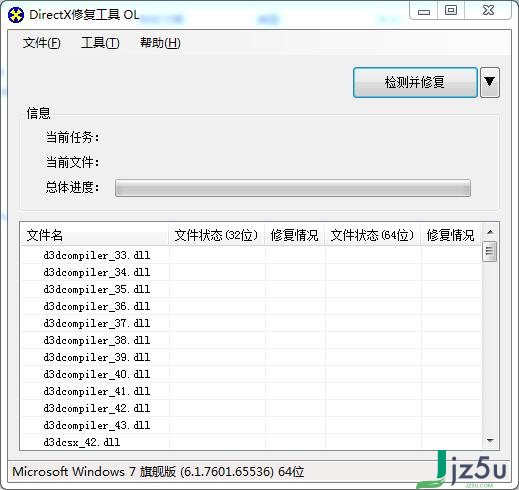Maximize the DirectX修复工具 window
The width and height of the screenshot is (519, 490).
tap(451, 11)
